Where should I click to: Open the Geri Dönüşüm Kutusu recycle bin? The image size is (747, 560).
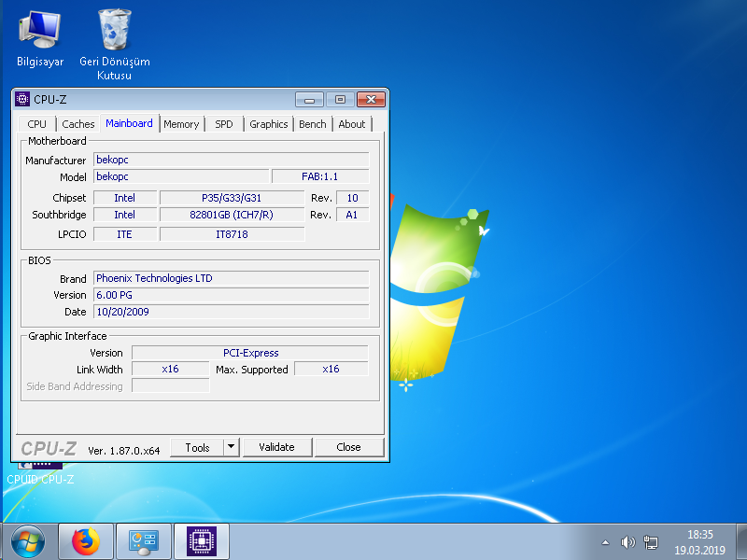[114, 44]
